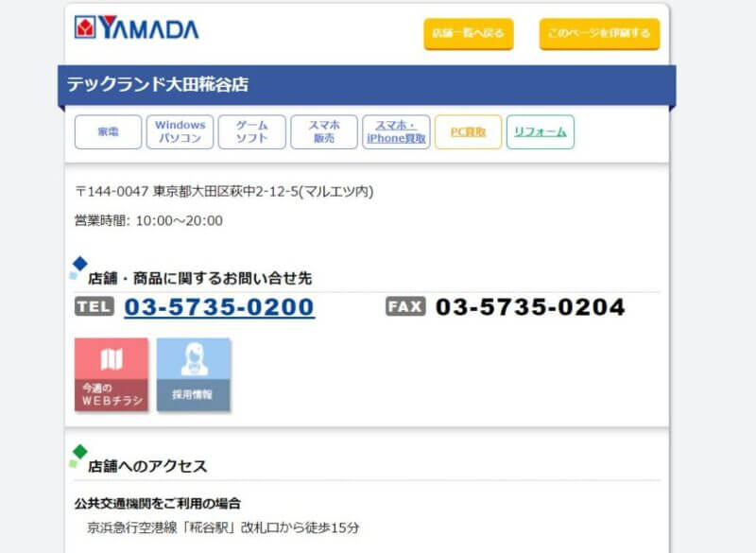756x553 pixels.
Task: Open the 今週のWEBチラシ map icon tile
Action: (x=112, y=374)
